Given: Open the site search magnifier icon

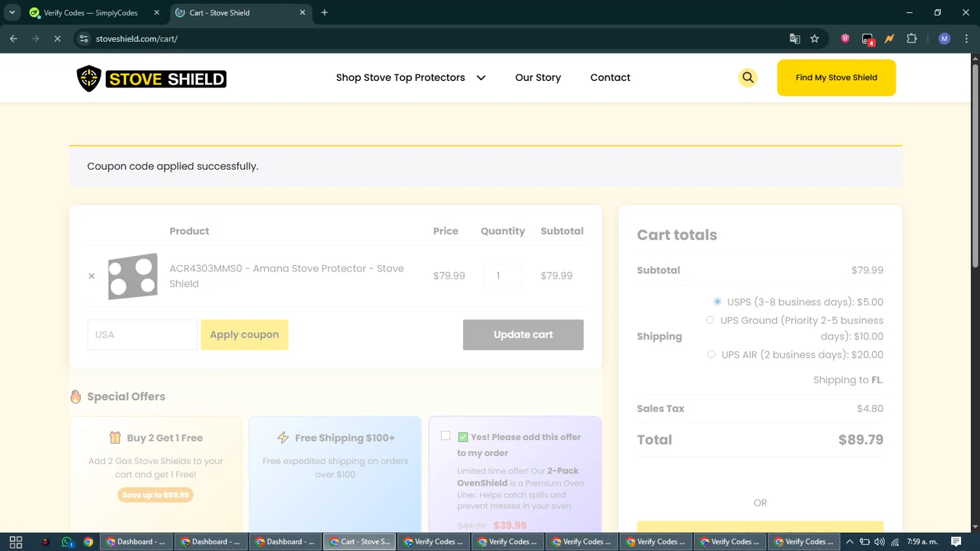Looking at the screenshot, I should 747,78.
